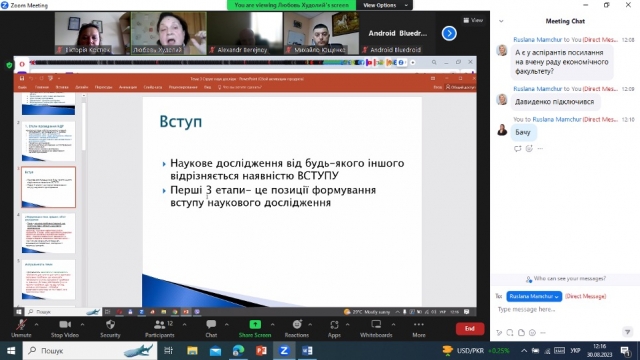Open video options arrow beside Stop Video
Image resolution: width=640 pixels, height=360 pixels.
point(82,325)
